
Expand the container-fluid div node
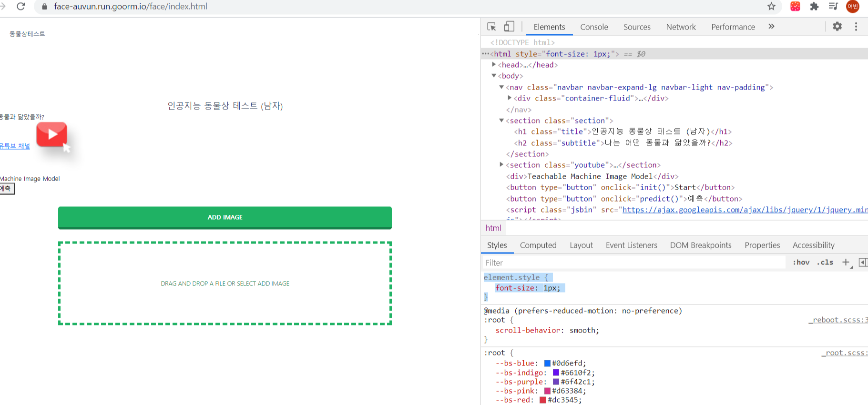pyautogui.click(x=510, y=98)
